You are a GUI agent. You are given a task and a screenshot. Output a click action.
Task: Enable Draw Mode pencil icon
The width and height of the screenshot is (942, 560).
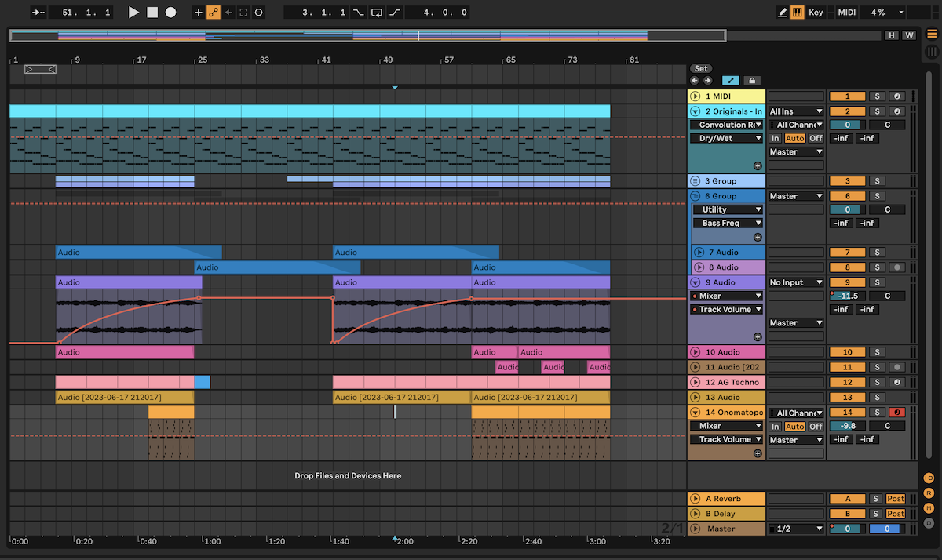[x=782, y=13]
